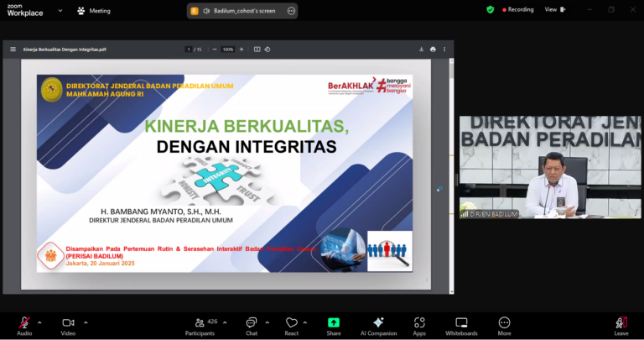
Task: Expand the audio settings arrow next to Audio
Action: (x=39, y=322)
